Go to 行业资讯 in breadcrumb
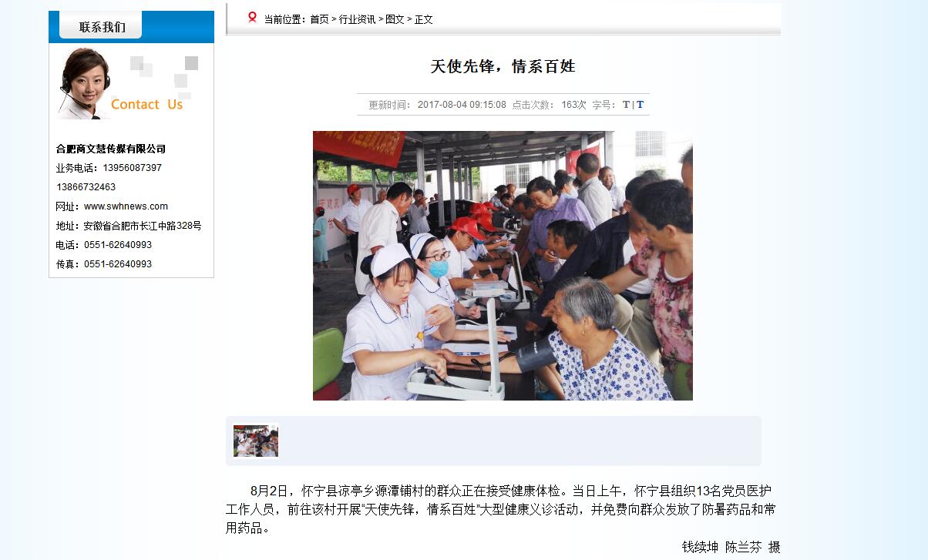Viewport: 928px width, 560px height. (x=358, y=19)
